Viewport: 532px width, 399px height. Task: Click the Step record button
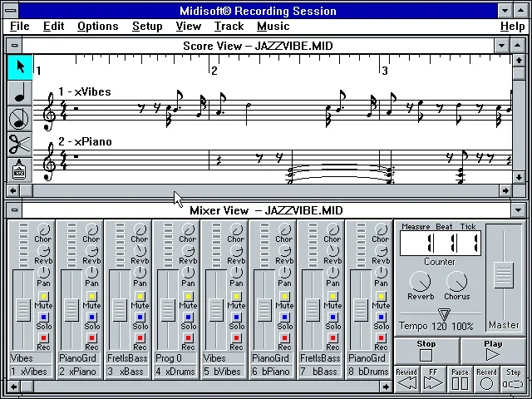click(x=514, y=379)
